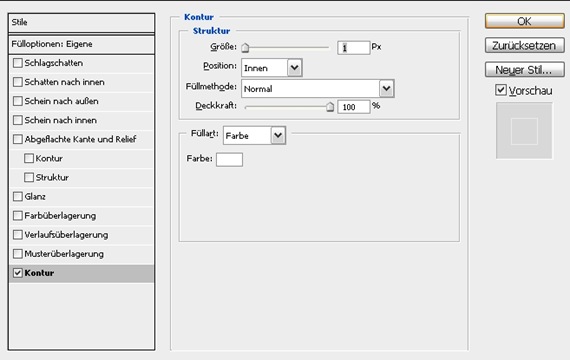Image resolution: width=570 pixels, height=360 pixels.
Task: Select the Glanz style row label
Action: [x=35, y=197]
